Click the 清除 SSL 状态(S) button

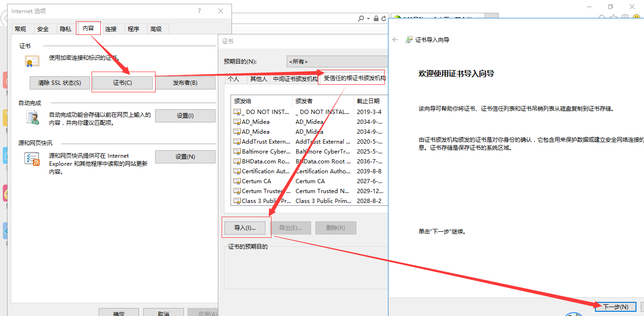[x=60, y=83]
